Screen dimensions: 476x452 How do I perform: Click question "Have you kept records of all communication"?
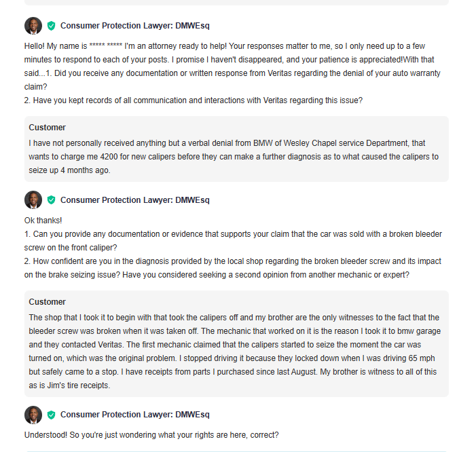point(194,100)
